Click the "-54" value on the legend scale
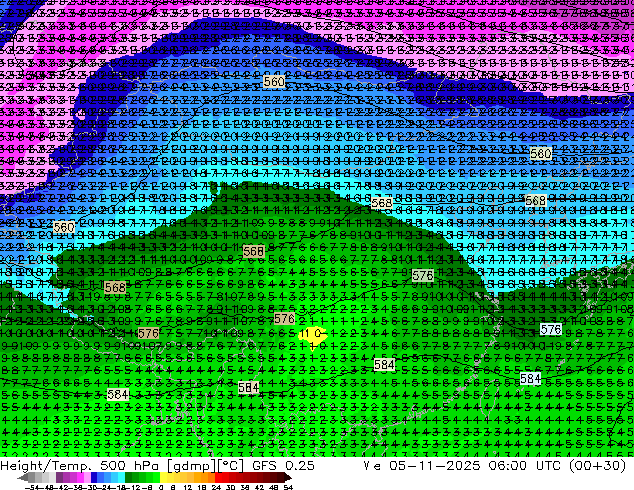This screenshot has height=490, width=634. pyautogui.click(x=31, y=487)
